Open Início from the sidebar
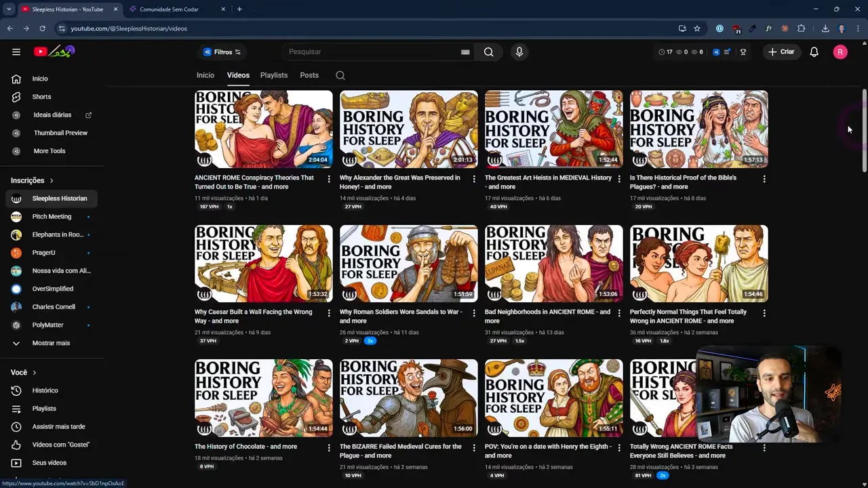 [x=40, y=79]
